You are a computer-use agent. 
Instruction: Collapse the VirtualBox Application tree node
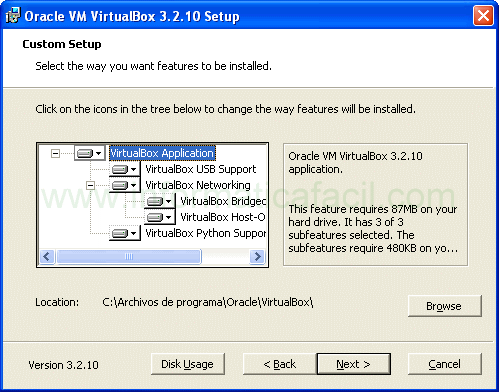pos(55,153)
